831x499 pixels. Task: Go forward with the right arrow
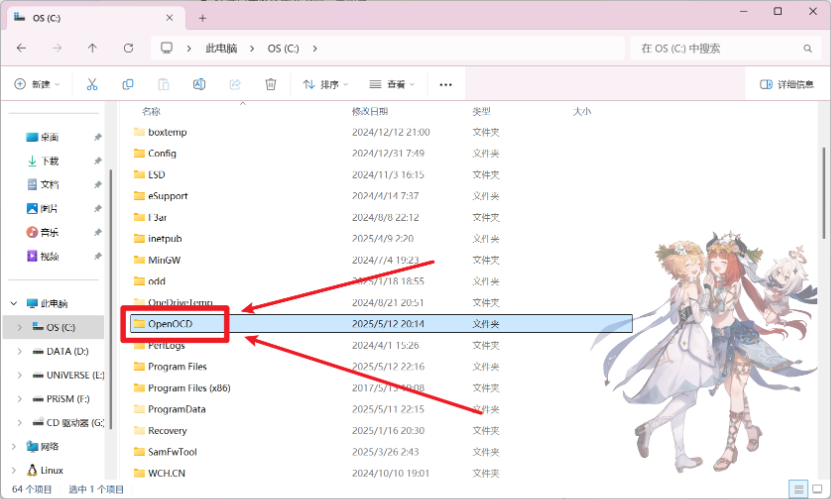pos(57,48)
